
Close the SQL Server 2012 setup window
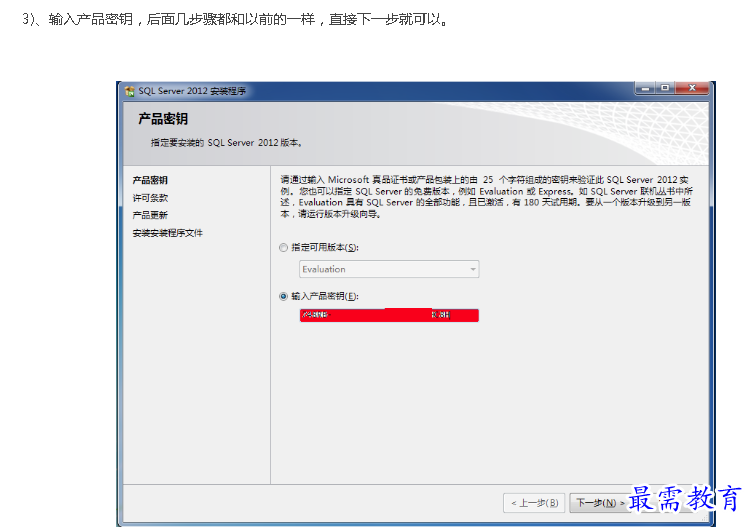[x=692, y=88]
